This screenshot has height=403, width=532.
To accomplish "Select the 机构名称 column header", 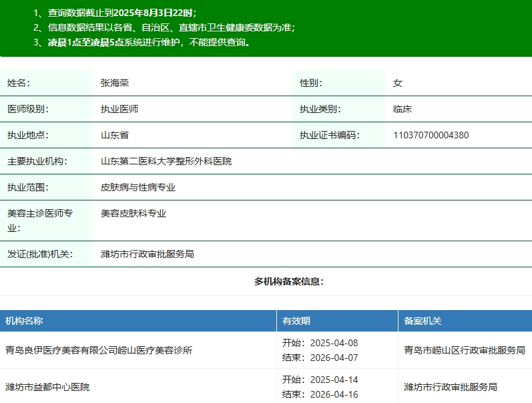I will [x=24, y=321].
